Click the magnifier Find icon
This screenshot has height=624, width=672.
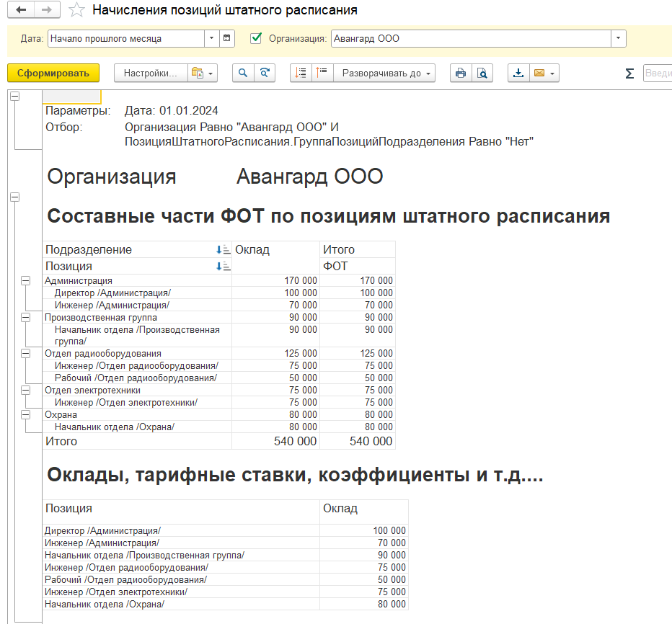coord(243,73)
